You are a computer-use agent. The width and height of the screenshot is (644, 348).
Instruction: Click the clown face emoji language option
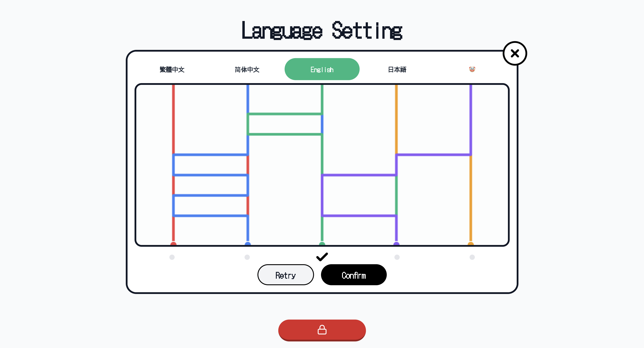coord(472,69)
